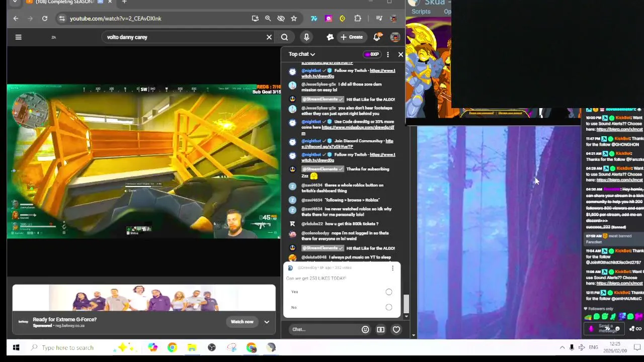Open the Windows notification center icon

(x=636, y=348)
